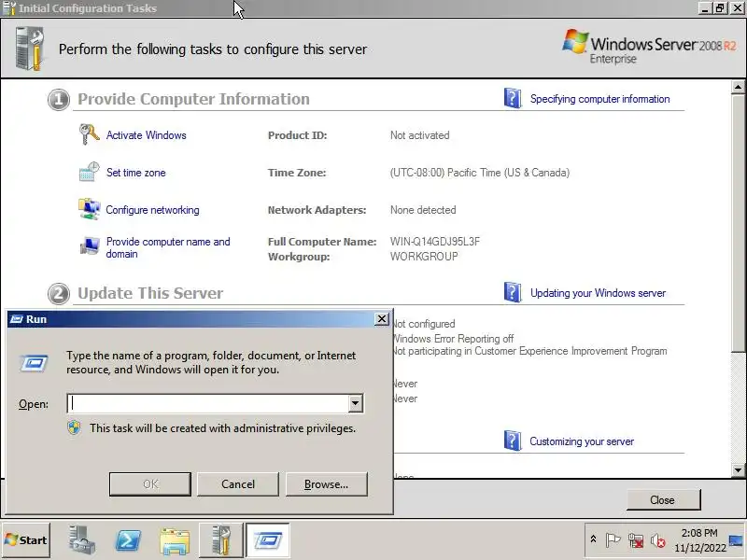Open Windows Explorer folder icon in taskbar
Image resolution: width=747 pixels, height=560 pixels.
click(175, 541)
